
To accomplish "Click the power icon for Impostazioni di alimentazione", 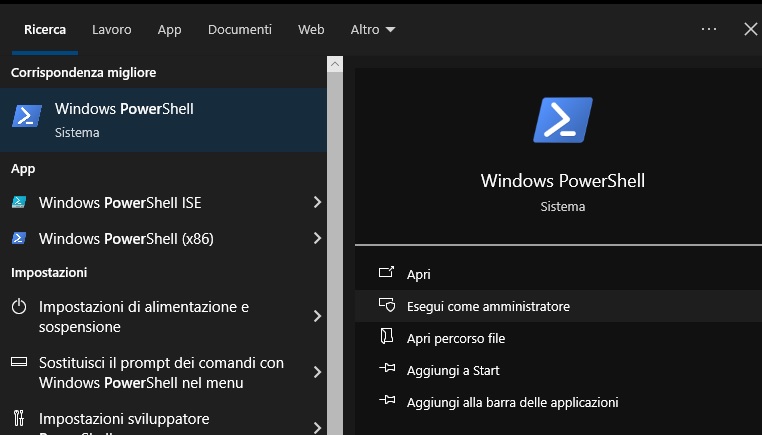I will [19, 307].
